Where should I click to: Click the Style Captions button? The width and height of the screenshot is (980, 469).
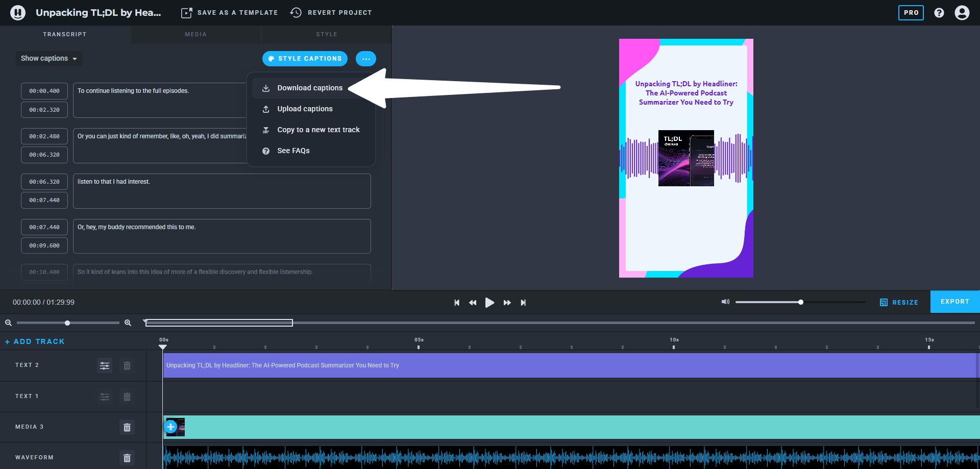pyautogui.click(x=305, y=59)
